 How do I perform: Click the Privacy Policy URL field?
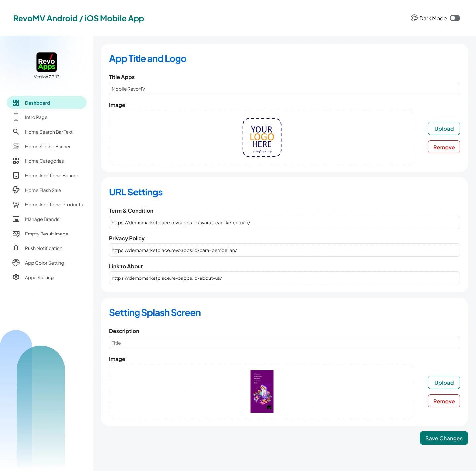(x=285, y=250)
